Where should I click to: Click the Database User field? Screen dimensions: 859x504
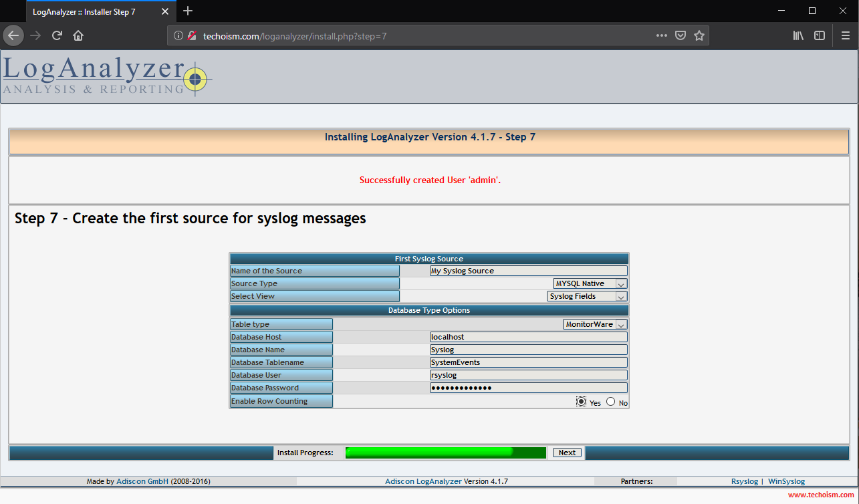pos(529,375)
